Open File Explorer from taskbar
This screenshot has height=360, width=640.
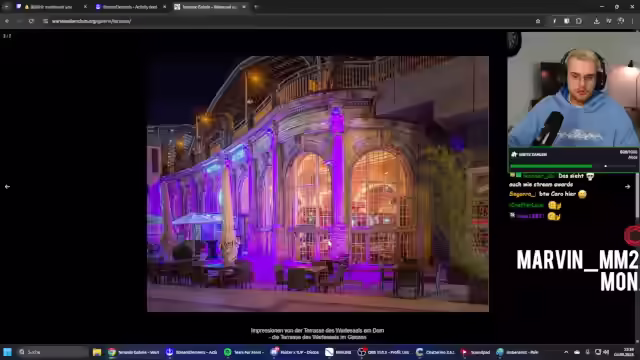tap(97, 352)
